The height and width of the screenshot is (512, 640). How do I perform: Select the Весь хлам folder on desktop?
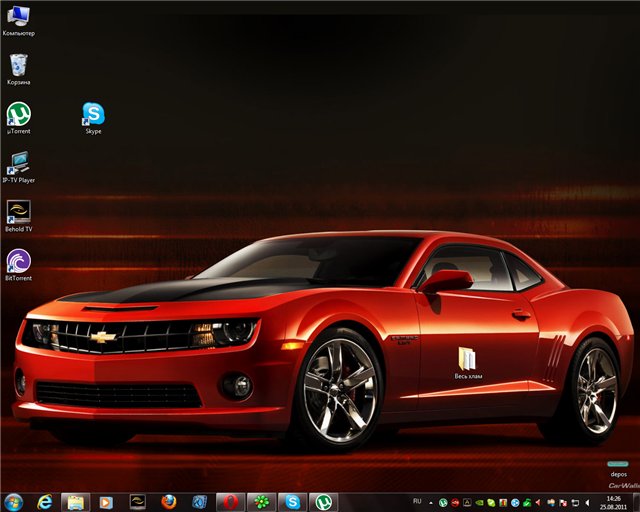(468, 363)
